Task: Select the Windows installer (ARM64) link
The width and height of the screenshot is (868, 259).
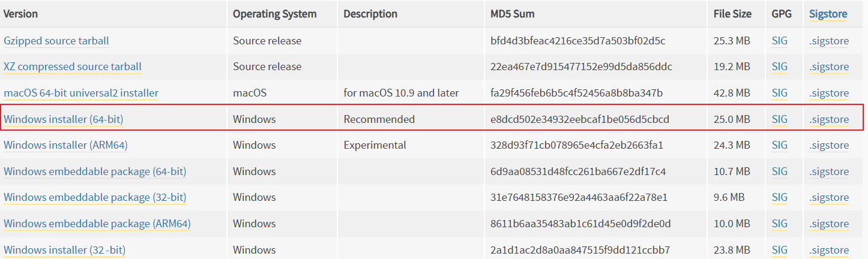Action: point(65,145)
